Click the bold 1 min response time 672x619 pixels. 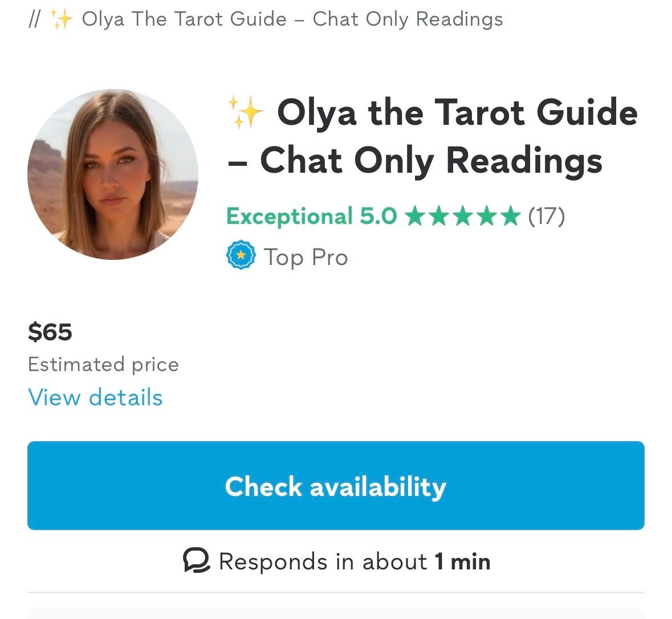click(462, 561)
